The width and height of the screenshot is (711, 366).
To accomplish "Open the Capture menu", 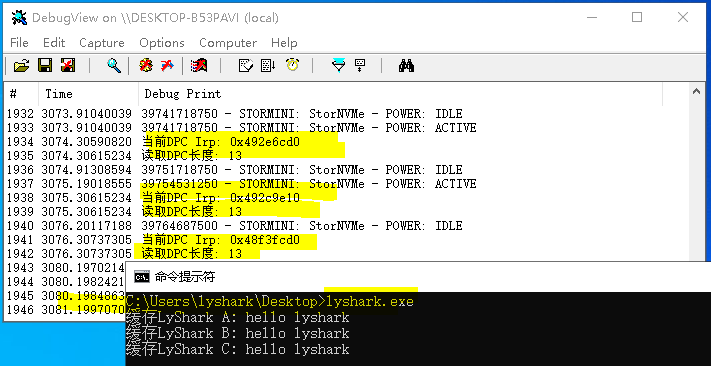I will click(x=102, y=43).
